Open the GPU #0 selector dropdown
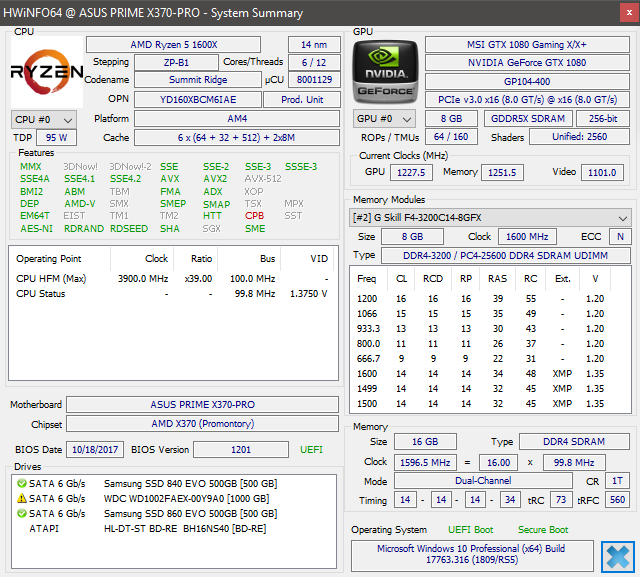The height and width of the screenshot is (577, 640). 384,119
